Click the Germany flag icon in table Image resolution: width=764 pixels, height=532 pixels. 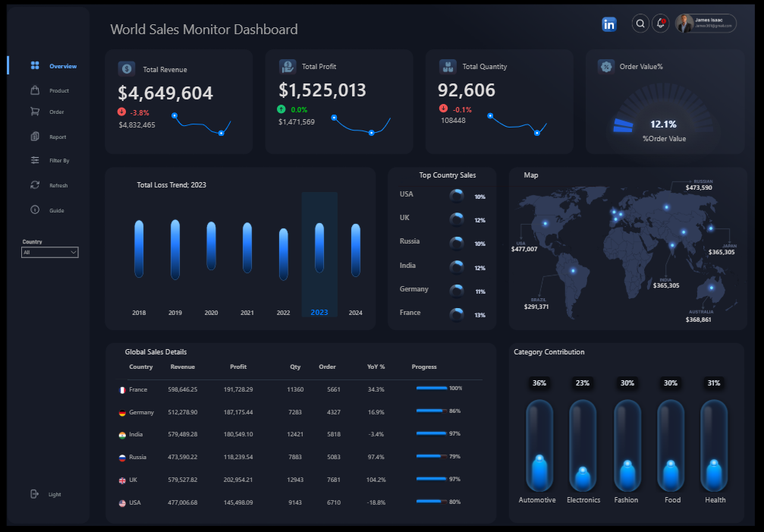122,413
